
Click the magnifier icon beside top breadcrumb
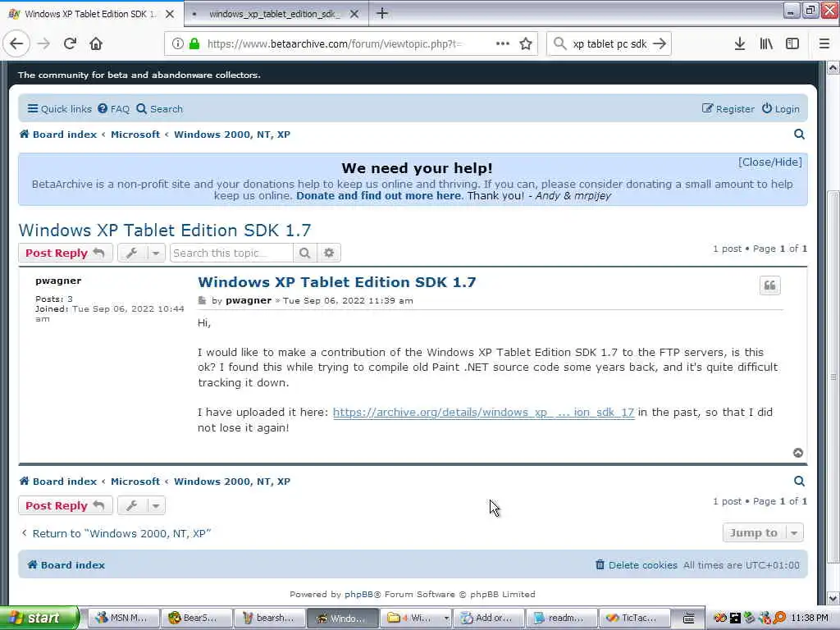799,135
